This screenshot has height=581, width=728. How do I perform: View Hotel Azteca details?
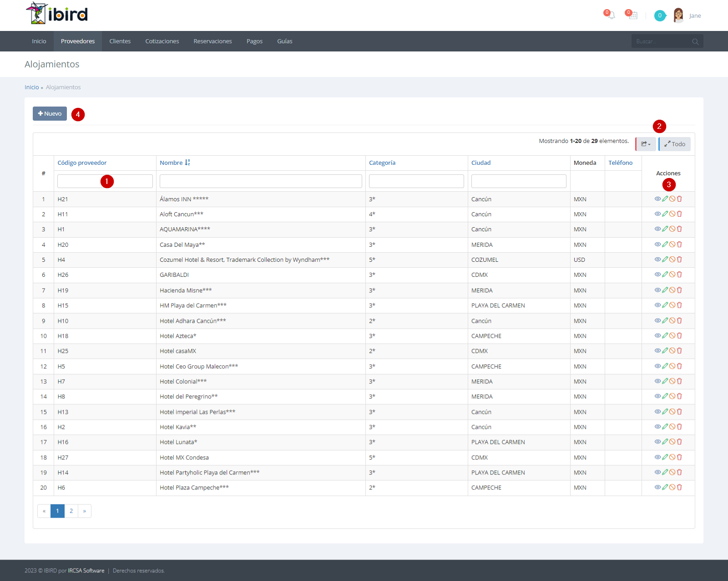click(x=657, y=336)
